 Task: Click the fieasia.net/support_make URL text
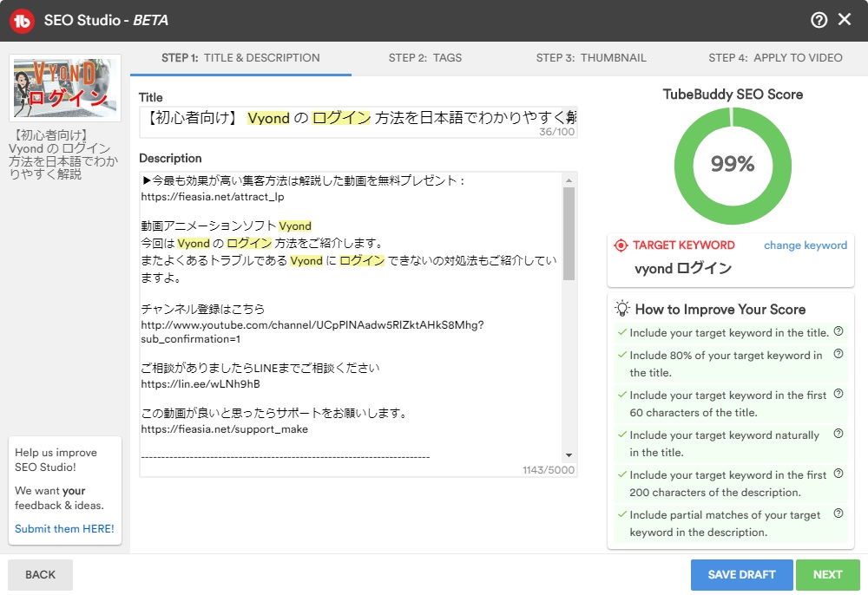click(x=224, y=429)
